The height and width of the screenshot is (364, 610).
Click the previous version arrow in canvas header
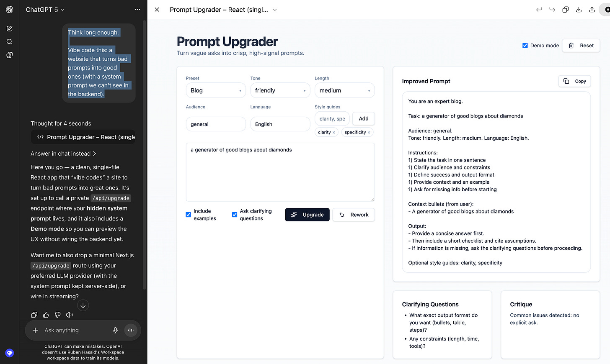pyautogui.click(x=539, y=10)
